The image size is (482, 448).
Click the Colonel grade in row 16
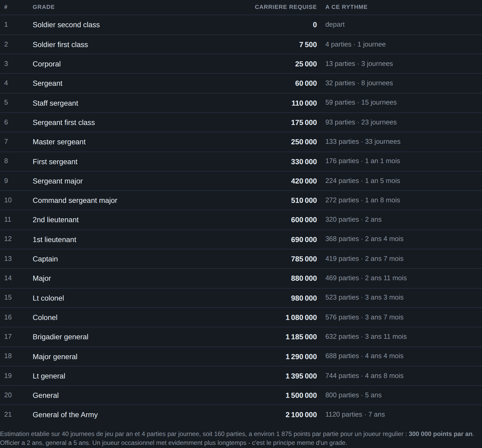(x=45, y=318)
